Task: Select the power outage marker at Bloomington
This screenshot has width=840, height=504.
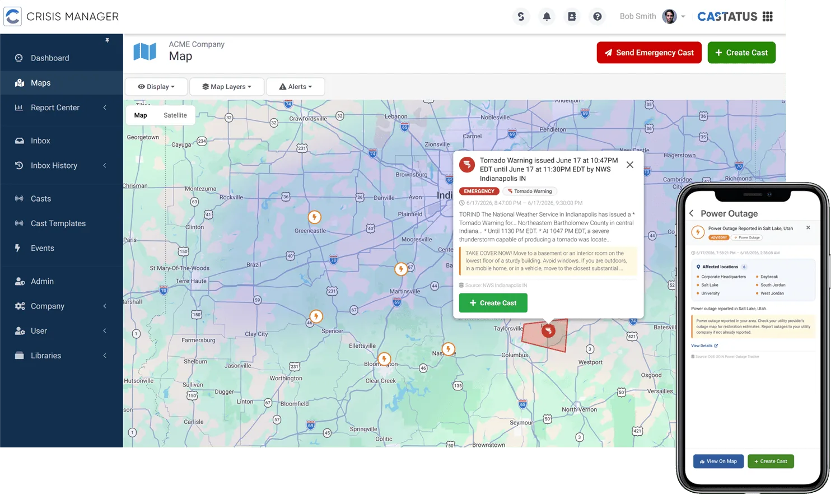Action: [x=384, y=359]
